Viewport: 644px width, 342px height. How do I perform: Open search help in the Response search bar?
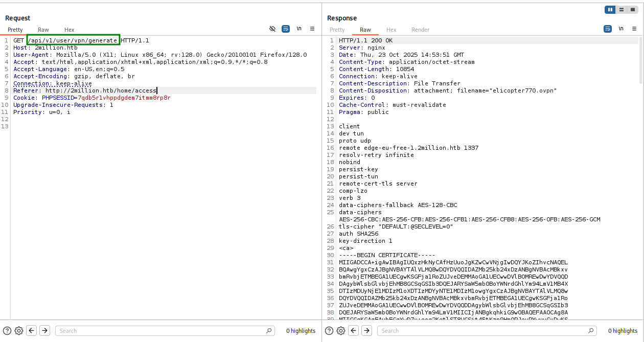point(329,331)
